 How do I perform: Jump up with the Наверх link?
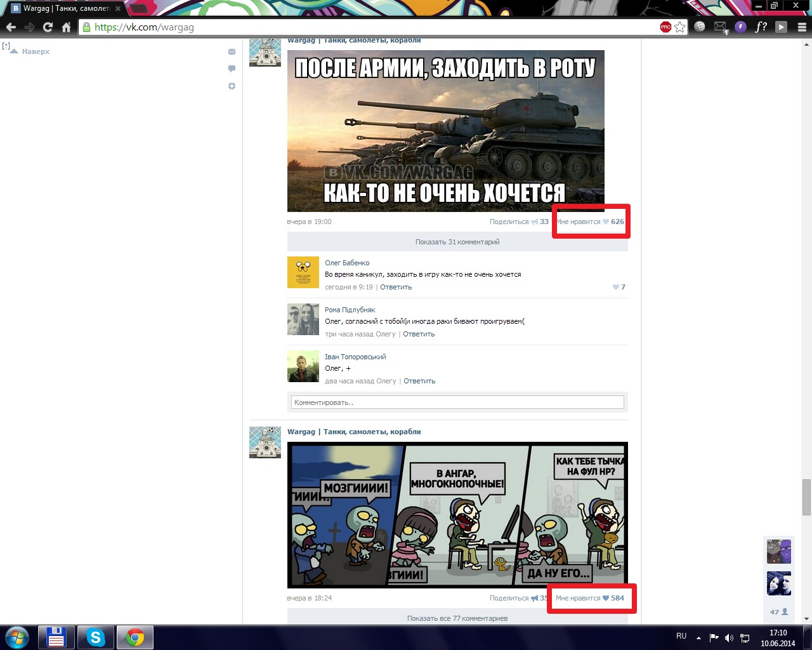point(36,51)
